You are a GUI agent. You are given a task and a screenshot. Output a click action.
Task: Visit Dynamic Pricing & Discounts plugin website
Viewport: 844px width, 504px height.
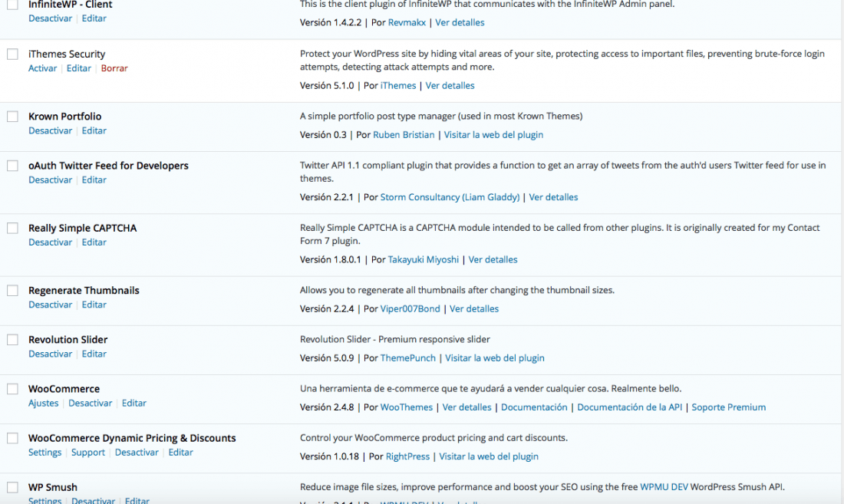489,456
